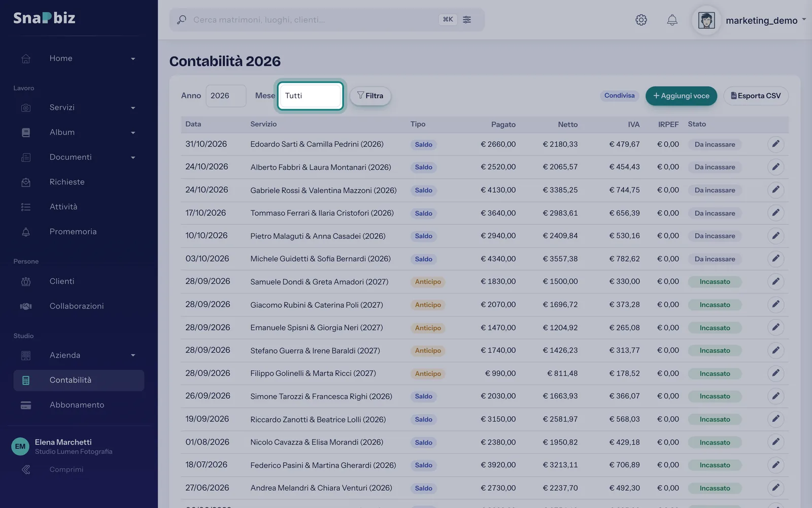Click Aggiungi voce button

tap(681, 96)
